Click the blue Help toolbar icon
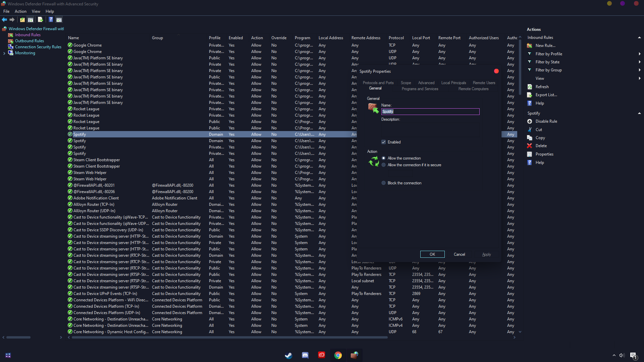This screenshot has height=362, width=644. pyautogui.click(x=51, y=20)
